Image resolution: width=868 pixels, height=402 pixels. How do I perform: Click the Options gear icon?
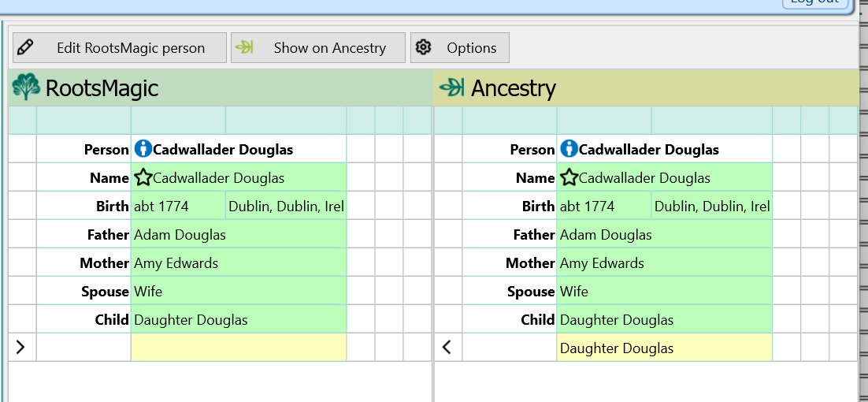tap(423, 47)
